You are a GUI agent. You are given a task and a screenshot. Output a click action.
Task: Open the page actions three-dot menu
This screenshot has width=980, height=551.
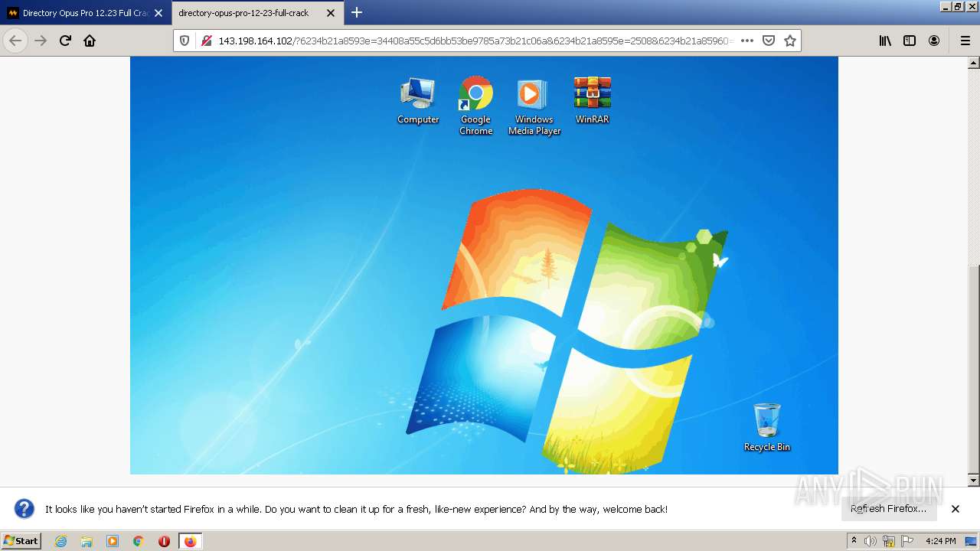pyautogui.click(x=747, y=41)
